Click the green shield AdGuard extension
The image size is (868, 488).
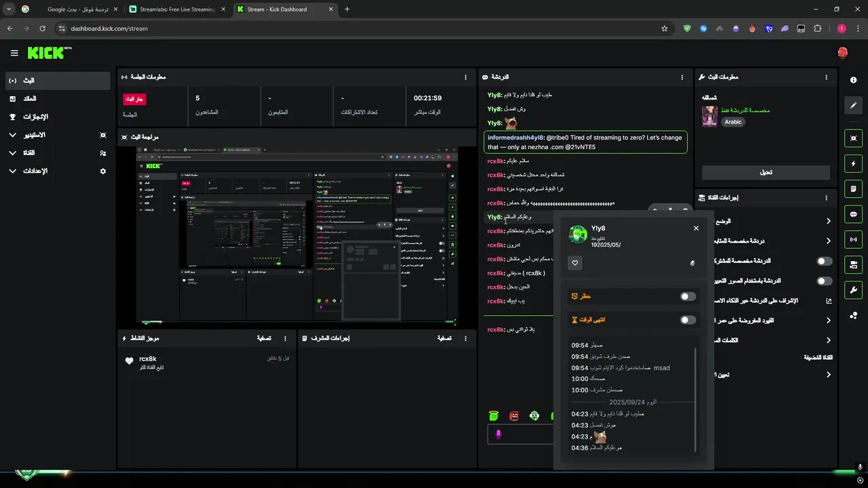point(687,28)
